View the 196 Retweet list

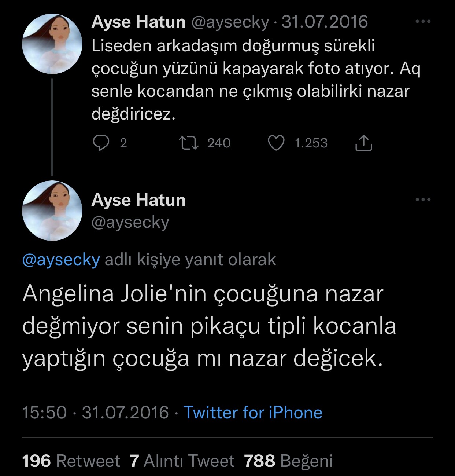pyautogui.click(x=71, y=461)
